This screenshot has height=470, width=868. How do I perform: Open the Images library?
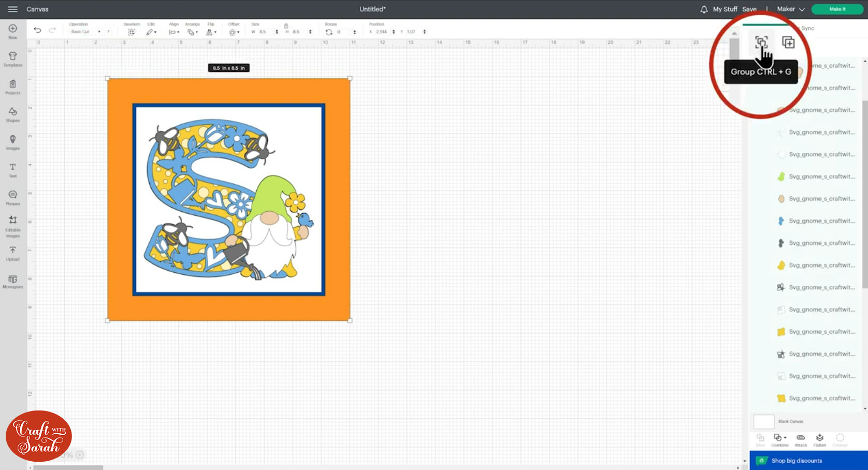click(13, 142)
